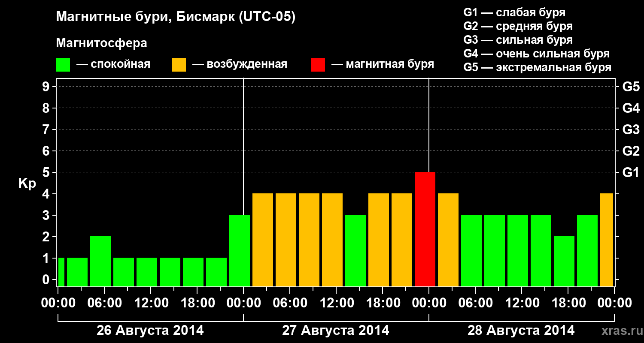Screen dimensions: 644x343
Task: Click the 'G4' right-axis label
Action: click(631, 108)
